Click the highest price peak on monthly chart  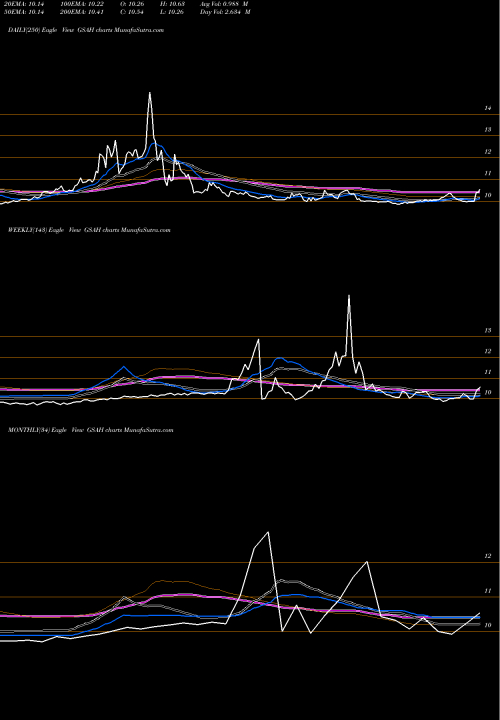point(268,533)
